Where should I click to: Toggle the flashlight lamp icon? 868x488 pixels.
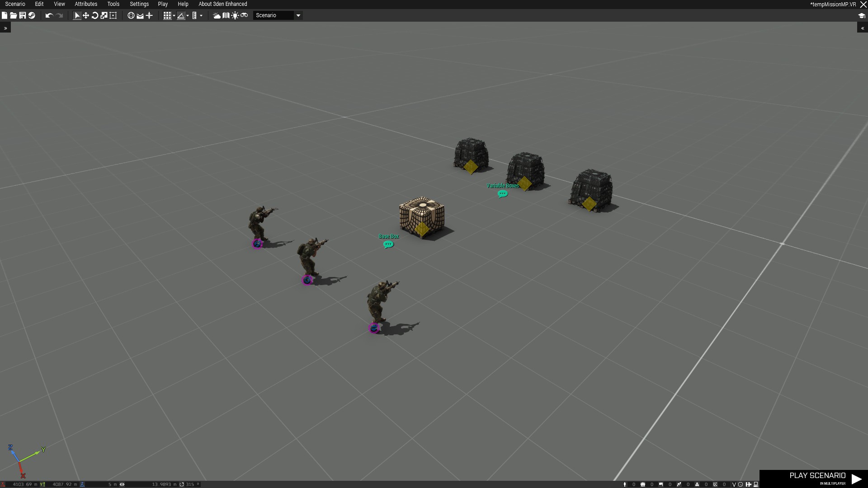pos(235,15)
